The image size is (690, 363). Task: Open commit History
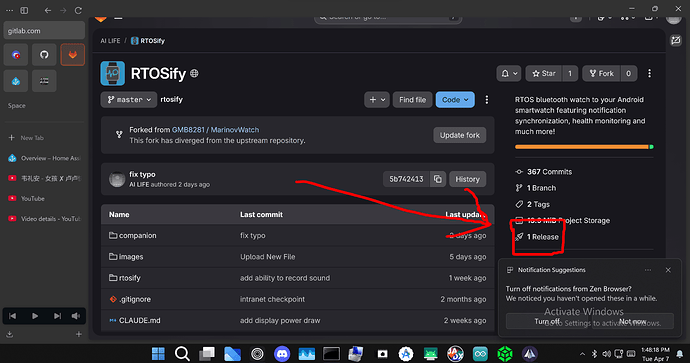coord(467,179)
